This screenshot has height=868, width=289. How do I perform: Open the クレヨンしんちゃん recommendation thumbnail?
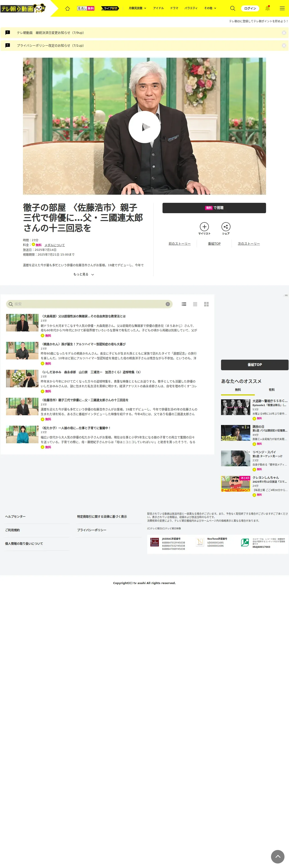235,484
